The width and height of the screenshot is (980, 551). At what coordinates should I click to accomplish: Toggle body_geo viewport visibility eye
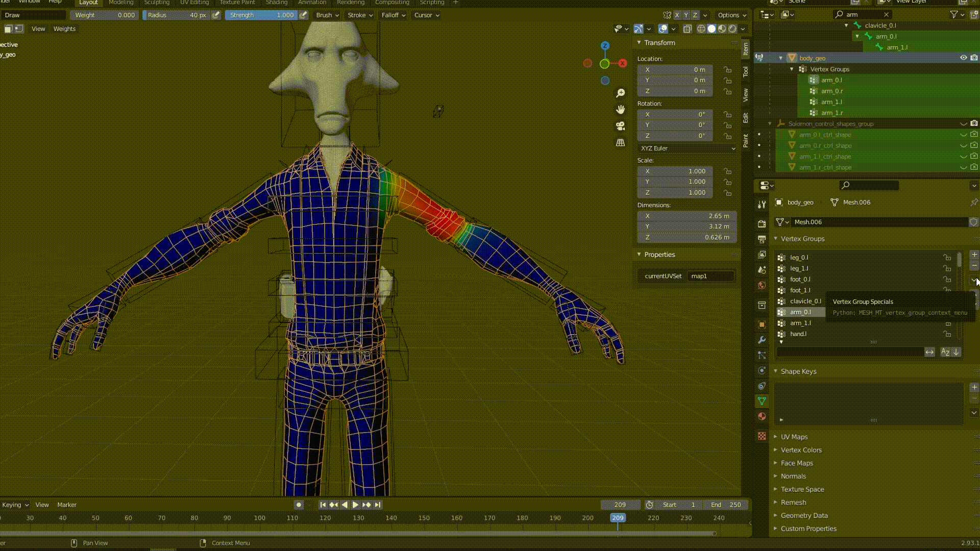coord(963,58)
